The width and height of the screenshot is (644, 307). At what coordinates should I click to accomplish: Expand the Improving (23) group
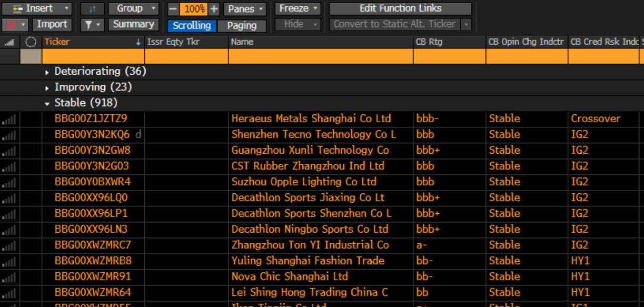pos(47,87)
